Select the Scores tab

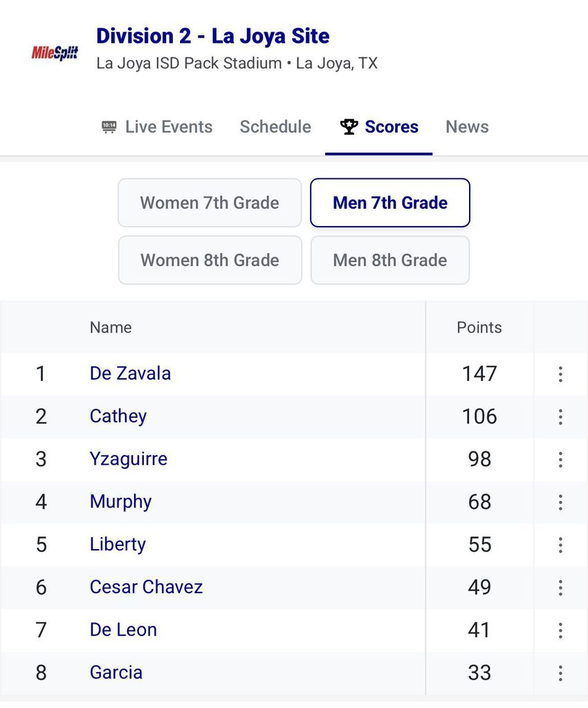tap(379, 127)
